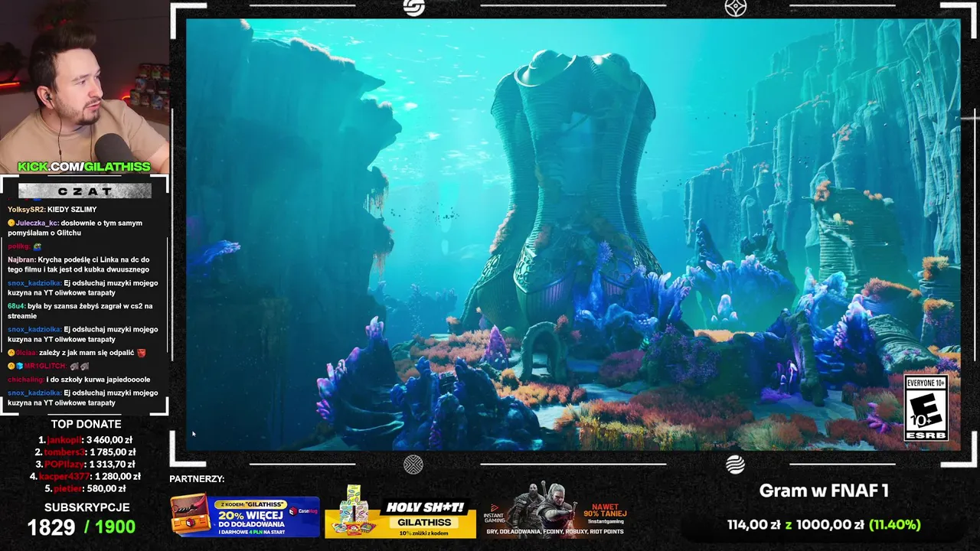This screenshot has width=980, height=551.
Task: Click donor tombers3 1 785,00 zł entry
Action: 85,452
